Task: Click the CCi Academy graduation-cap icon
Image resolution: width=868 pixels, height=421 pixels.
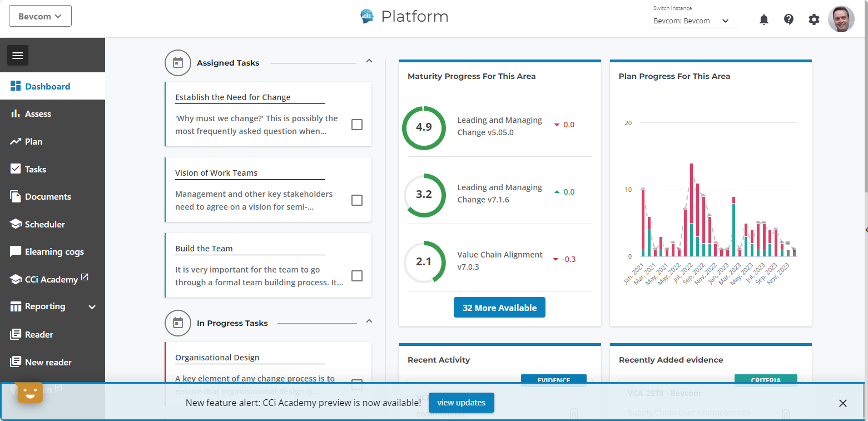Action: click(x=16, y=279)
